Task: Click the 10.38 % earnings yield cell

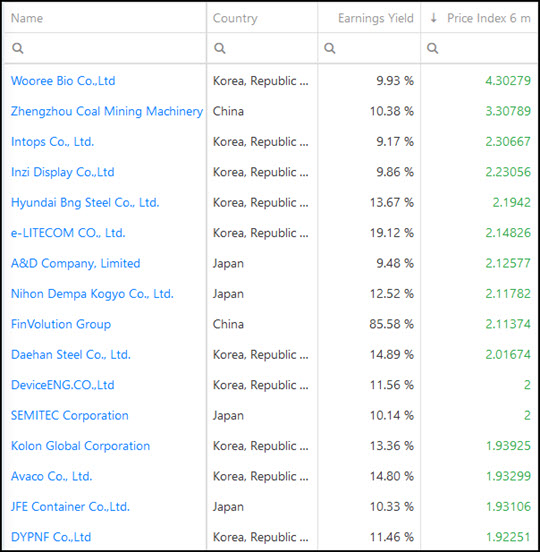Action: 391,111
